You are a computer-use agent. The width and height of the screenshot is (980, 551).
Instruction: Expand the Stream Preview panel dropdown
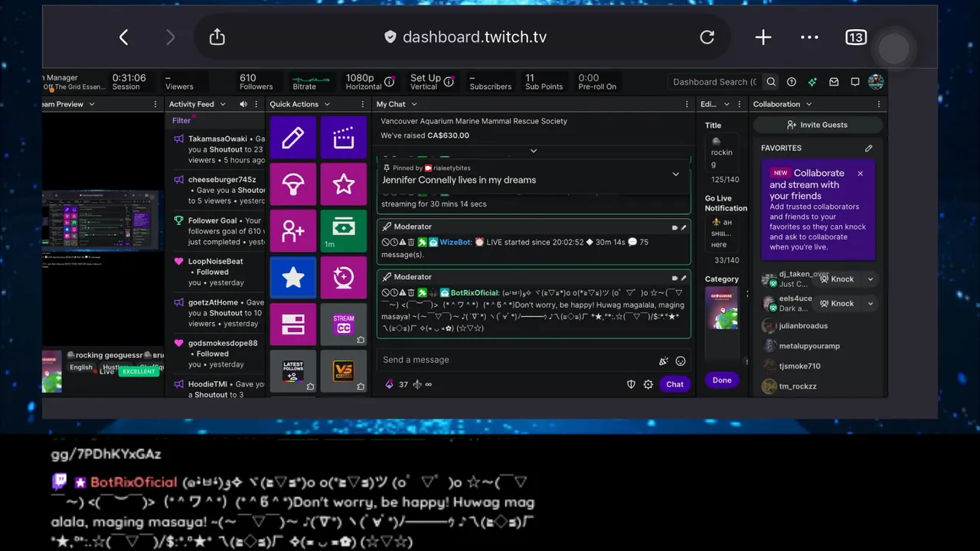(x=91, y=104)
